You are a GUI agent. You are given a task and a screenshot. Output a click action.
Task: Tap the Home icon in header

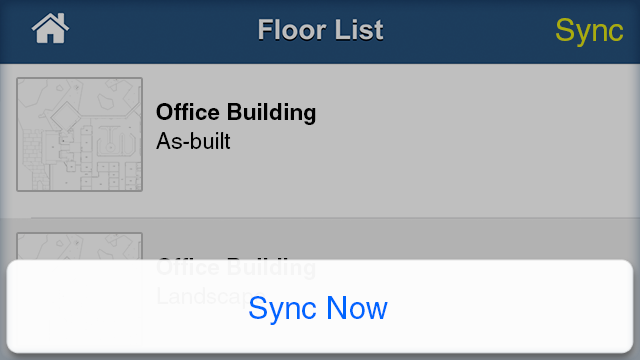click(50, 29)
